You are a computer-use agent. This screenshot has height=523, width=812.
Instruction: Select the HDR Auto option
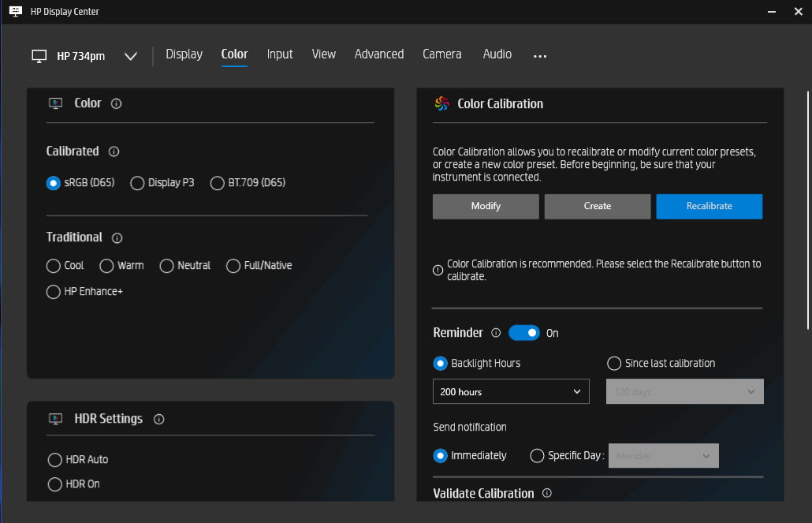[78, 460]
